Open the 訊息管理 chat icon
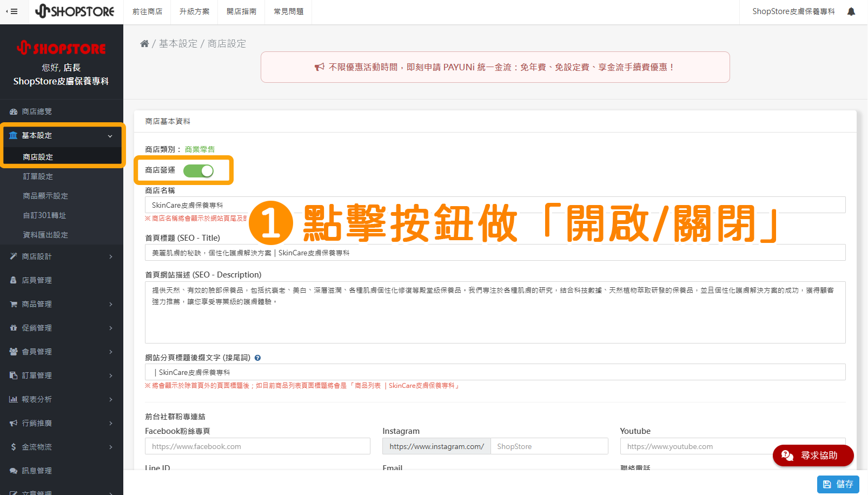This screenshot has height=495, width=868. pyautogui.click(x=13, y=471)
